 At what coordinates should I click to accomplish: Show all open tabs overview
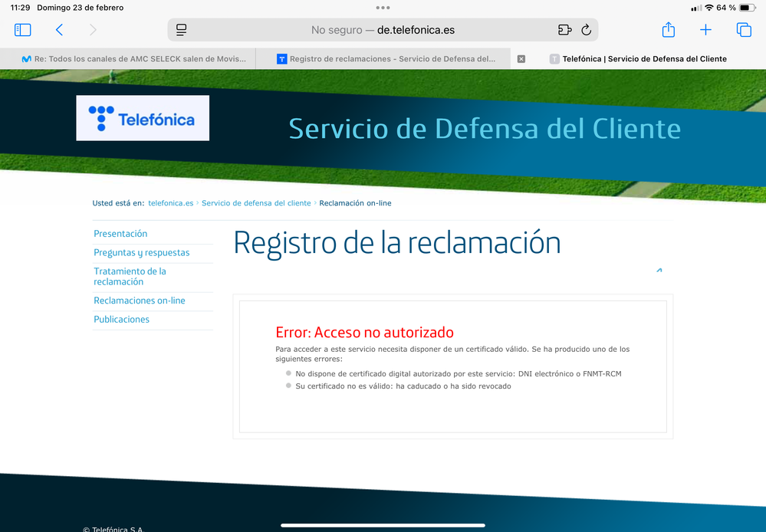coord(743,30)
